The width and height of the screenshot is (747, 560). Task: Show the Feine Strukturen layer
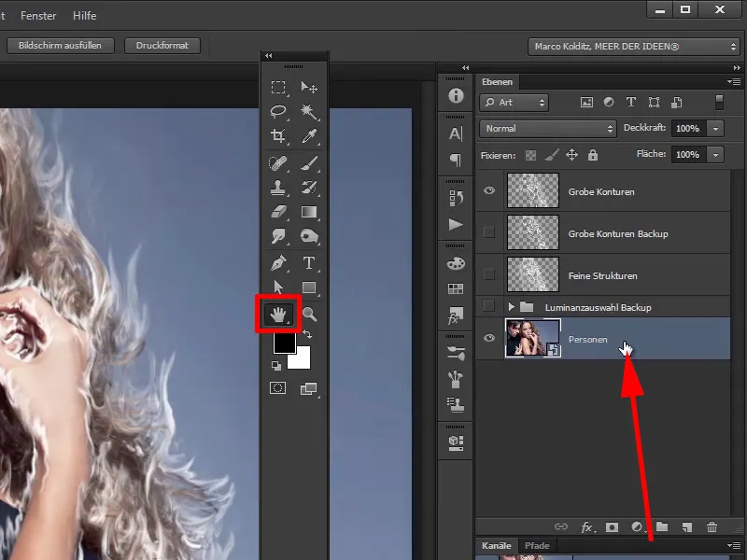pyautogui.click(x=489, y=274)
